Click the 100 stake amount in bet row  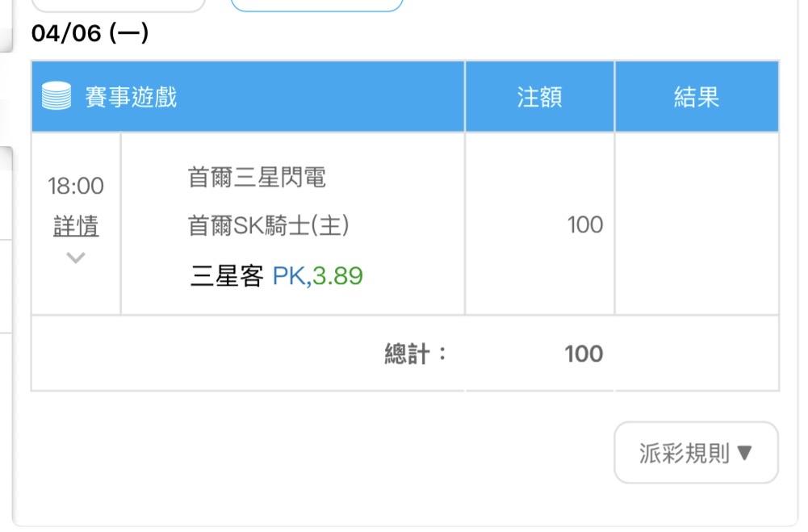pos(584,225)
